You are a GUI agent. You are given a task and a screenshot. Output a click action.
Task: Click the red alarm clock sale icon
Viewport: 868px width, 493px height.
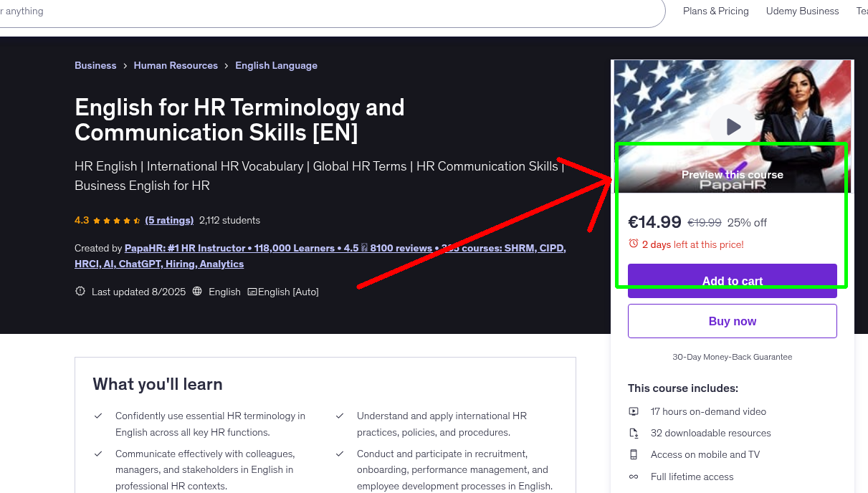tap(634, 244)
